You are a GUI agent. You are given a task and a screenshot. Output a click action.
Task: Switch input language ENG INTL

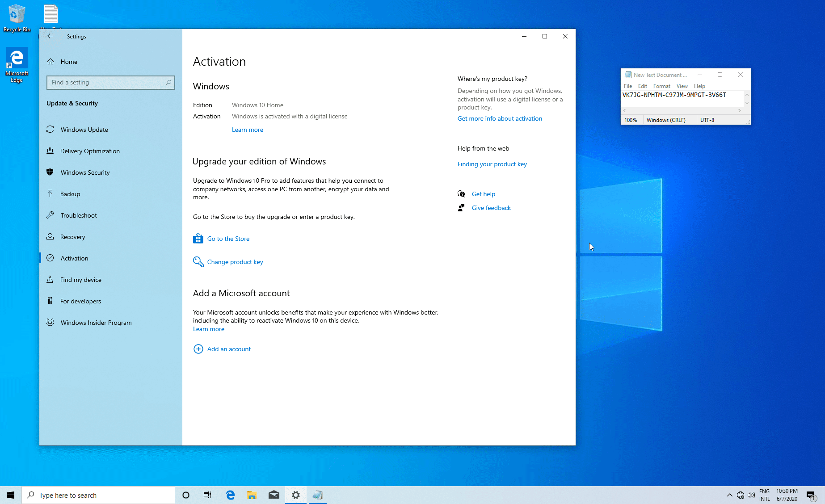tap(765, 495)
